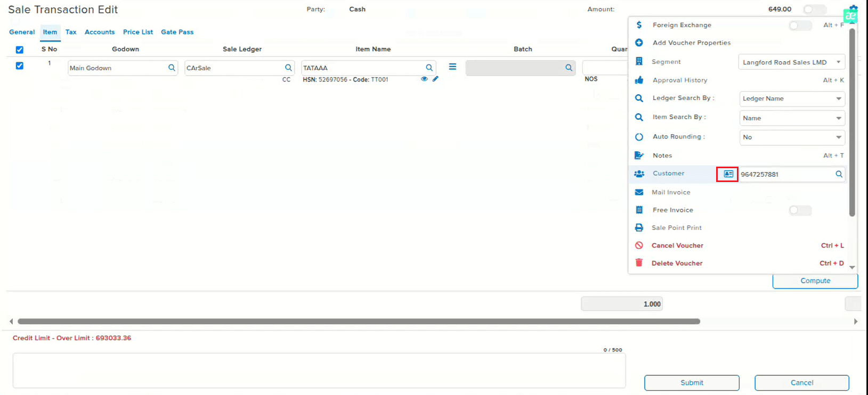868x395 pixels.
Task: Enable the Foreign Exchange toggle
Action: [800, 26]
